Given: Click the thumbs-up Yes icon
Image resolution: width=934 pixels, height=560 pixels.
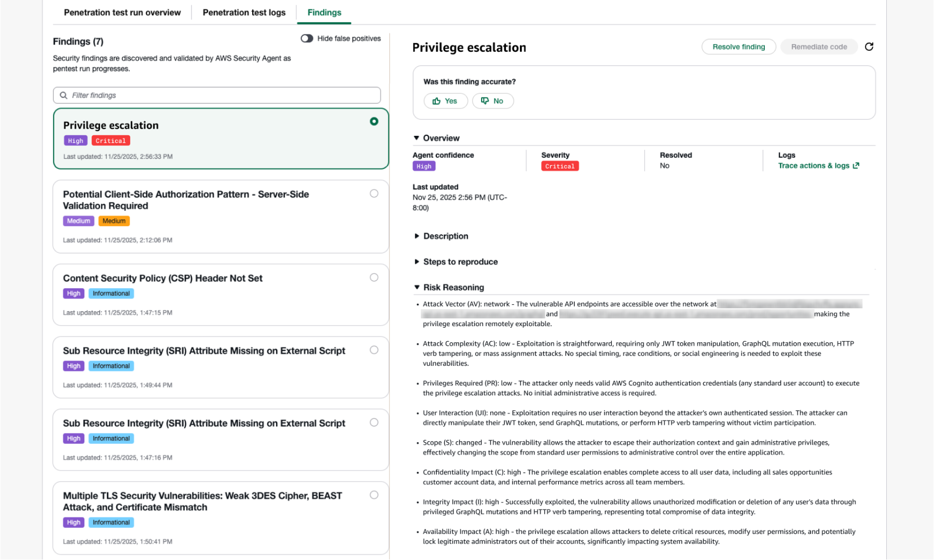Looking at the screenshot, I should pos(436,101).
